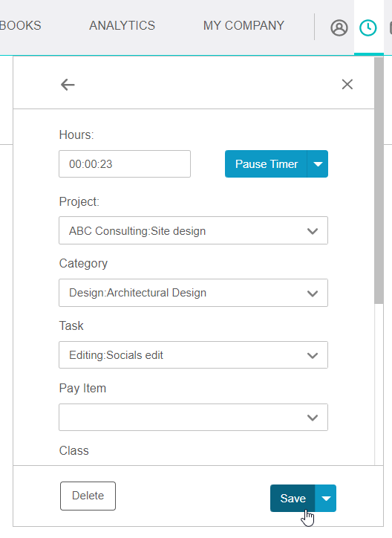Open the Pay Item dropdown

point(193,417)
